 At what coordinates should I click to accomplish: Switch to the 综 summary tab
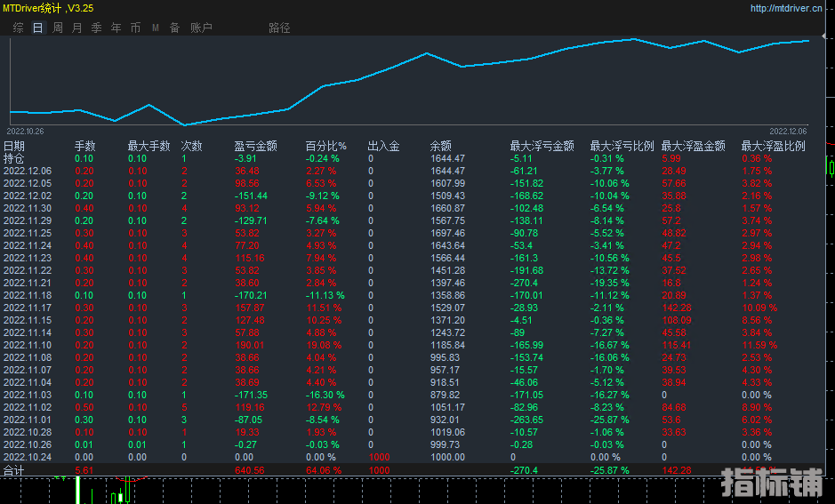(x=18, y=28)
